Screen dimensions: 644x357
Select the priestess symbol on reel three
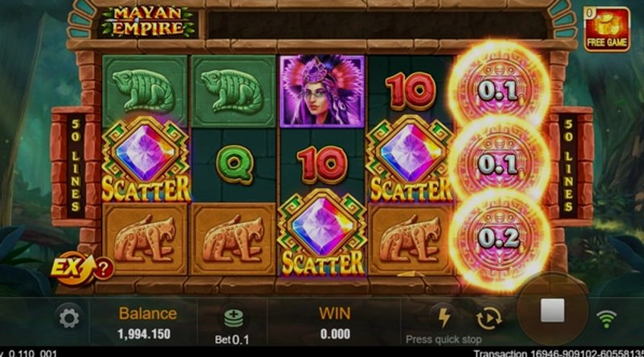322,91
